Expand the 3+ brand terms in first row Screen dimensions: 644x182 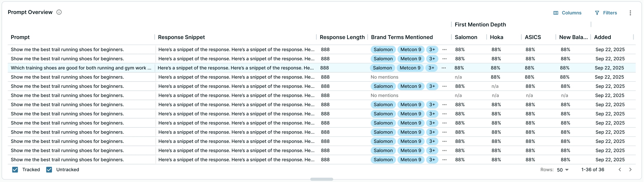pyautogui.click(x=432, y=50)
